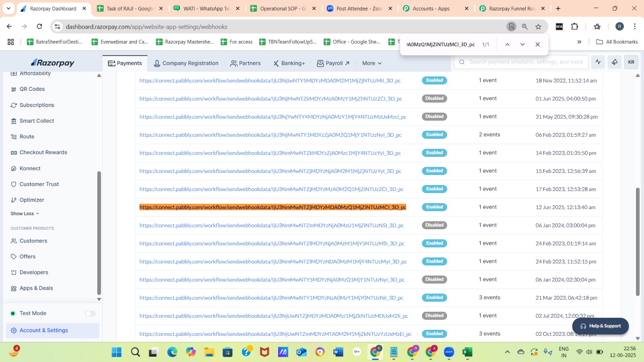Open webhook URL dated 21 Mar 2023
Viewport: 644px width, 362px height.
[x=271, y=298]
